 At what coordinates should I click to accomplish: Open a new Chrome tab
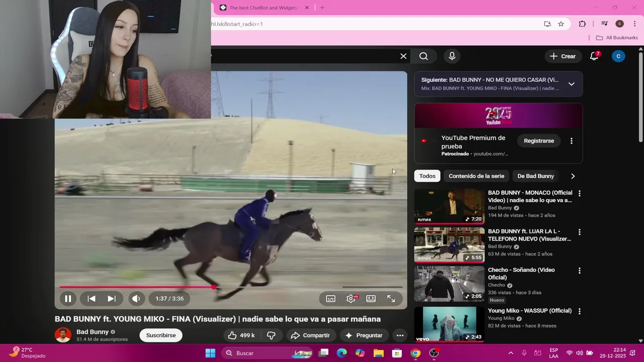[x=323, y=8]
